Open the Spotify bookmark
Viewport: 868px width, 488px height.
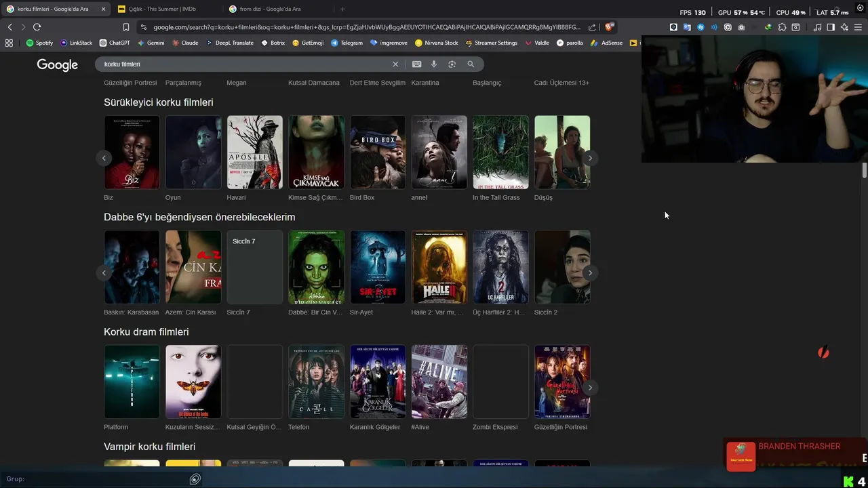click(x=39, y=43)
